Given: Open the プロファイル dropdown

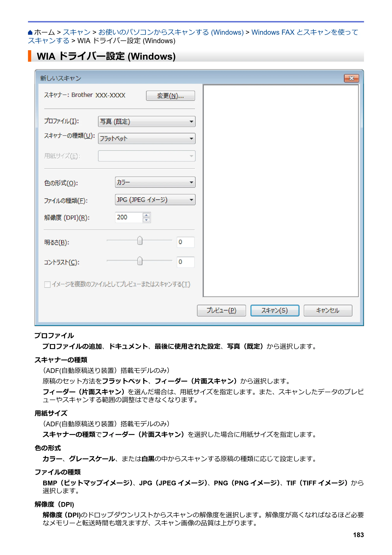Looking at the screenshot, I should pyautogui.click(x=147, y=121).
